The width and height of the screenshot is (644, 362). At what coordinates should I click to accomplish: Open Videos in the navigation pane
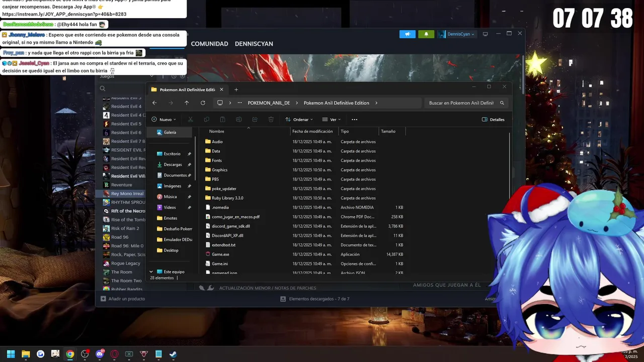170,208
